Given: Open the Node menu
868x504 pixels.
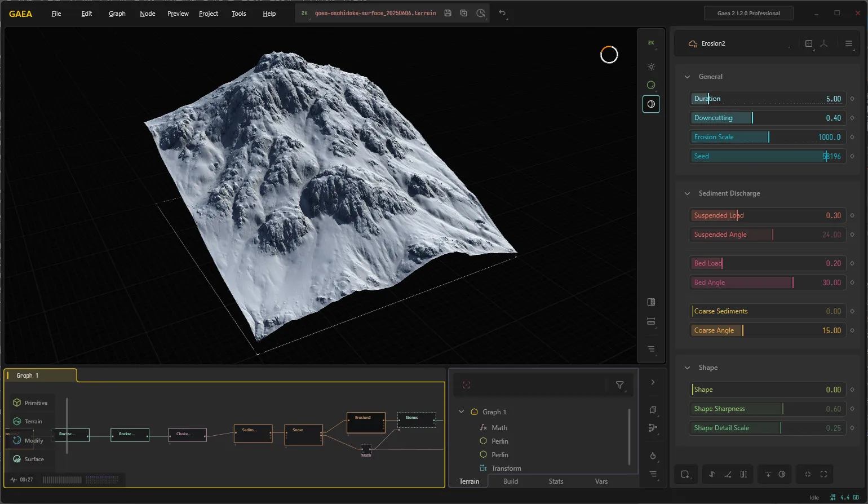Looking at the screenshot, I should point(148,14).
